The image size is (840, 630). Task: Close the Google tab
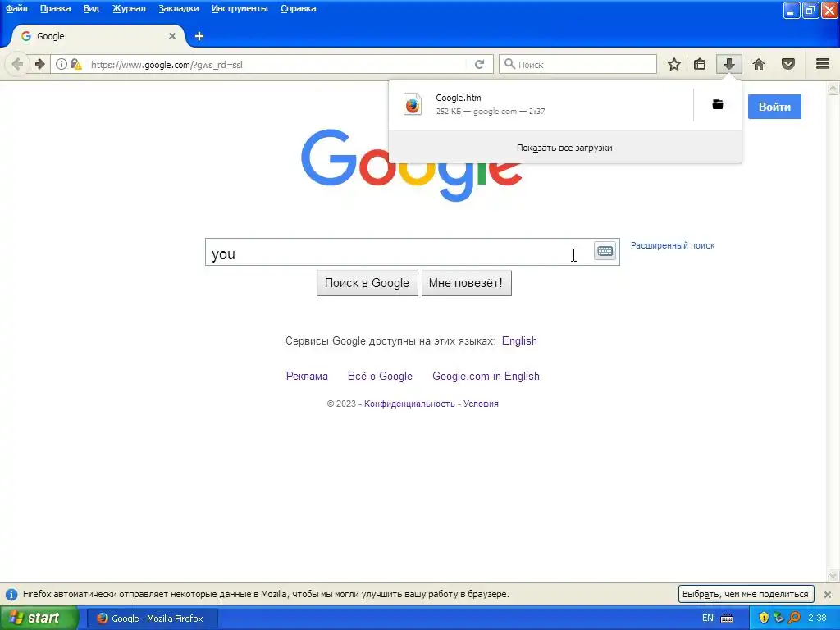(172, 36)
